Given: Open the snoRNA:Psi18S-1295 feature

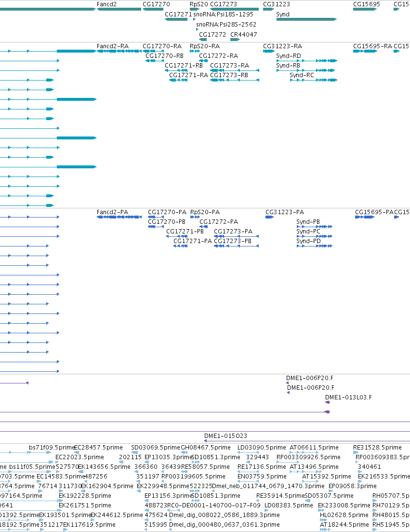Looking at the screenshot, I should 223,14.
